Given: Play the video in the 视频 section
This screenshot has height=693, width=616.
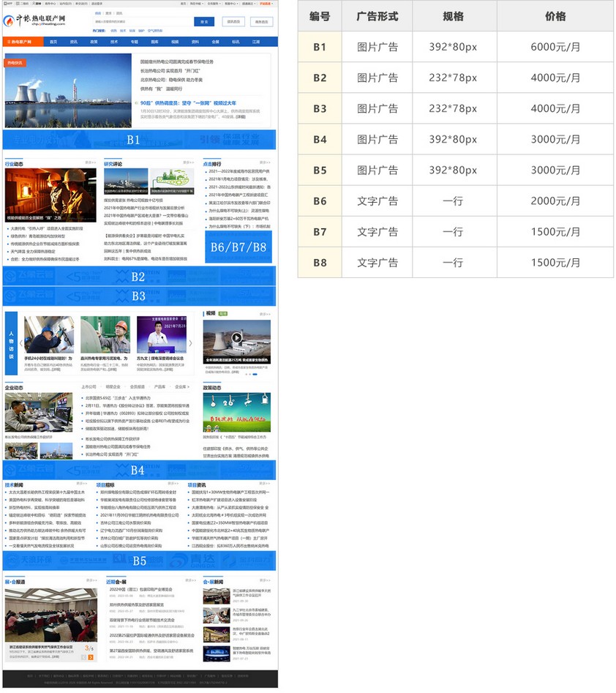Looking at the screenshot, I should pyautogui.click(x=236, y=337).
